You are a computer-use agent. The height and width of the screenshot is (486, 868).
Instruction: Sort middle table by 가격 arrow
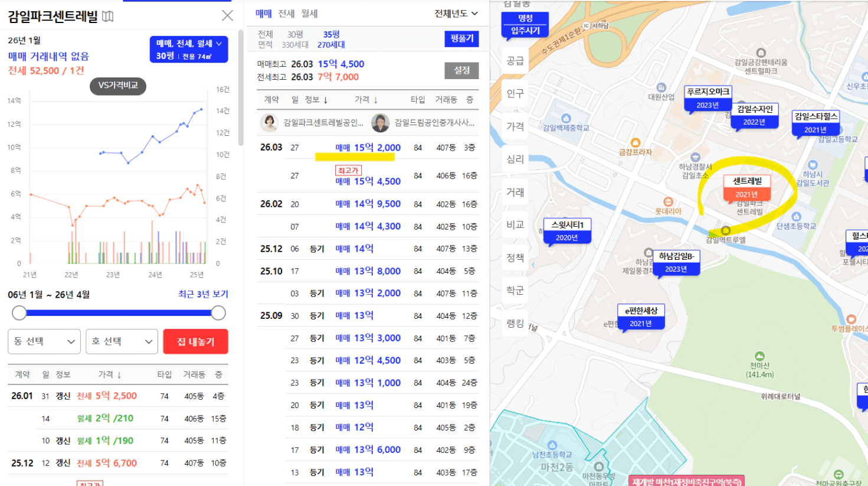pyautogui.click(x=375, y=100)
